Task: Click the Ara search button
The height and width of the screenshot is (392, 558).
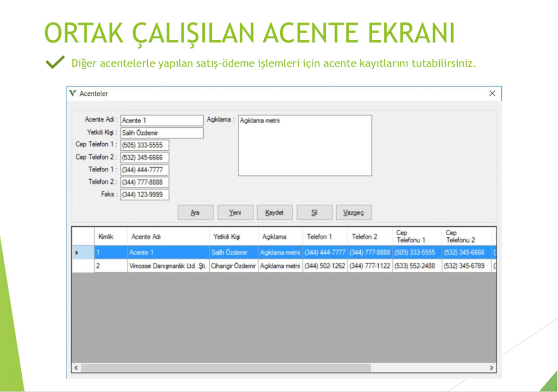Action: [195, 212]
